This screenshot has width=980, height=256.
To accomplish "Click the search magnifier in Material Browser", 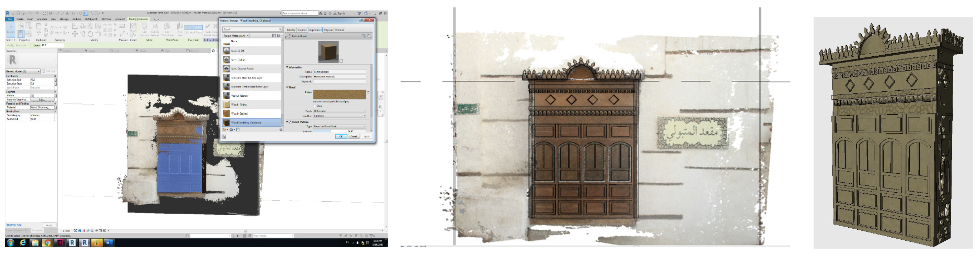I will pos(280,29).
